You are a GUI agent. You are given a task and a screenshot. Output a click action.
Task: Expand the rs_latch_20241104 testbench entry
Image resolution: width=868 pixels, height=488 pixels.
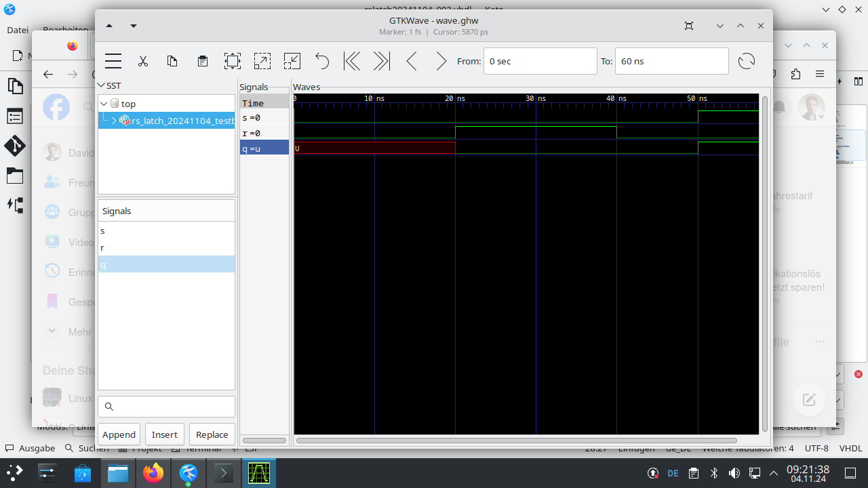tap(114, 119)
